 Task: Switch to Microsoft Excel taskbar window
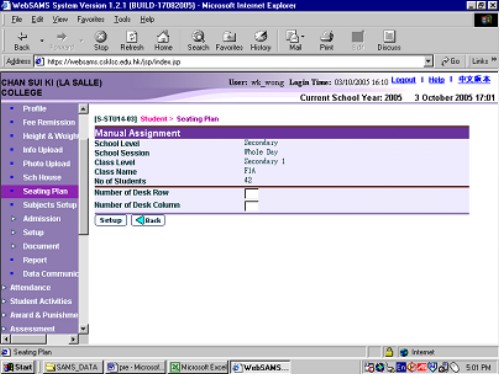[199, 367]
